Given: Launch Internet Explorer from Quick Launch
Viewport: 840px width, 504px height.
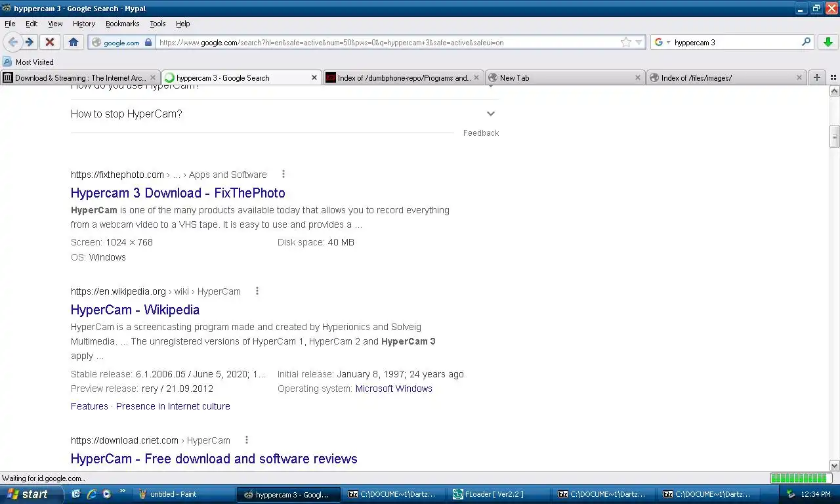Looking at the screenshot, I should (x=91, y=494).
